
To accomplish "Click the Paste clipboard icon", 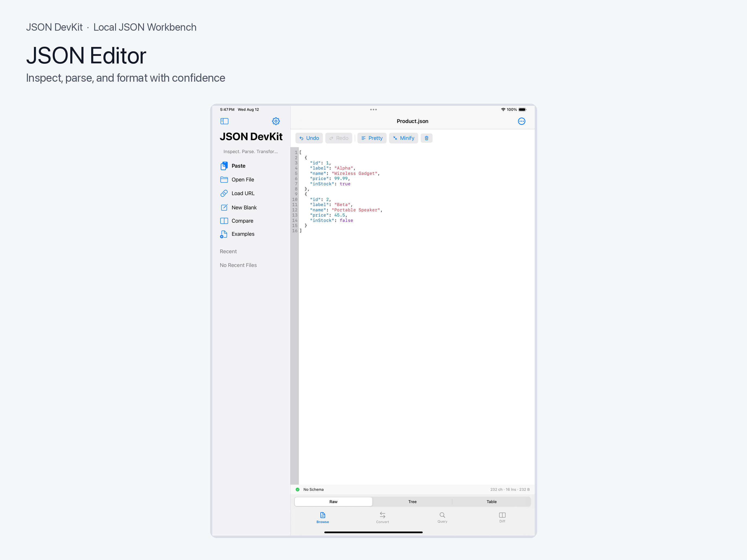I will click(224, 166).
